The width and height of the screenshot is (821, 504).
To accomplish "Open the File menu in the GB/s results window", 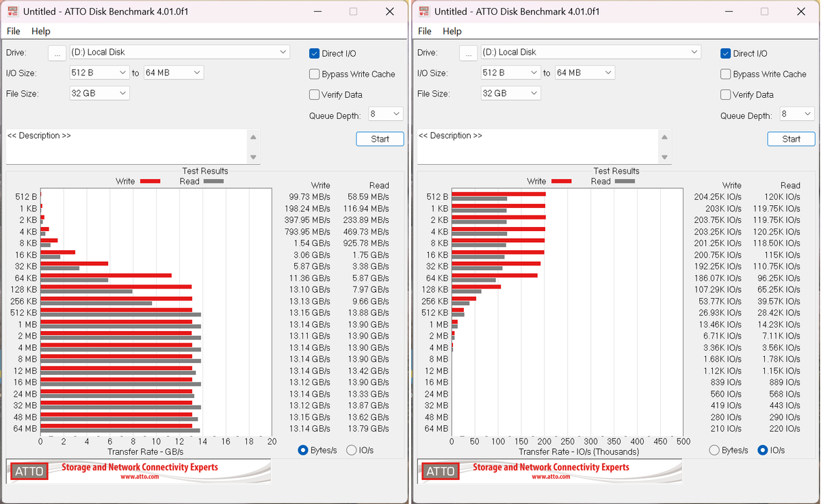I will [x=14, y=31].
